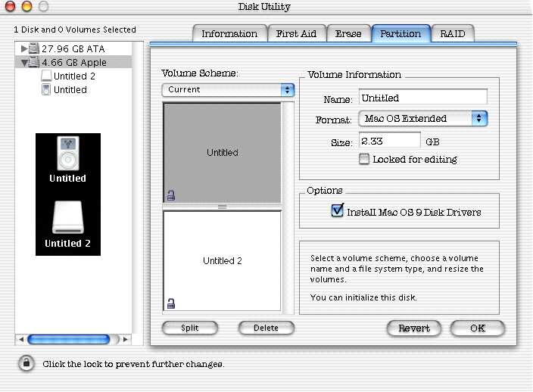Click the iPod icon beside Untitled in list
533x392 pixels.
[46, 90]
